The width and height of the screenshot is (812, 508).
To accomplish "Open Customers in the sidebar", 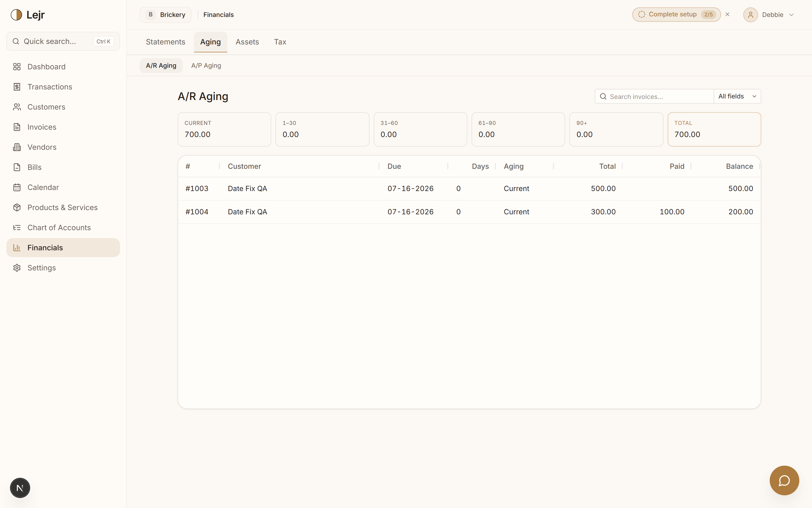I will [63, 107].
